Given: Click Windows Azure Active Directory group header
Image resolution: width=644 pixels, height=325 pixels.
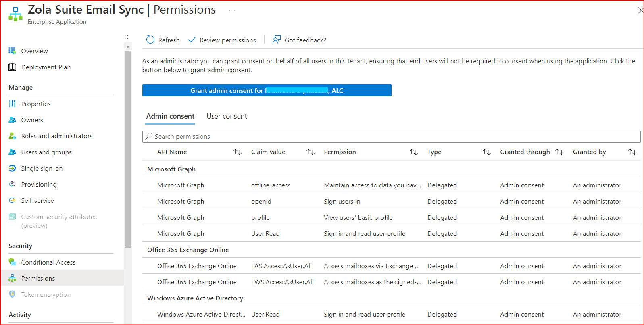Looking at the screenshot, I should [x=195, y=298].
